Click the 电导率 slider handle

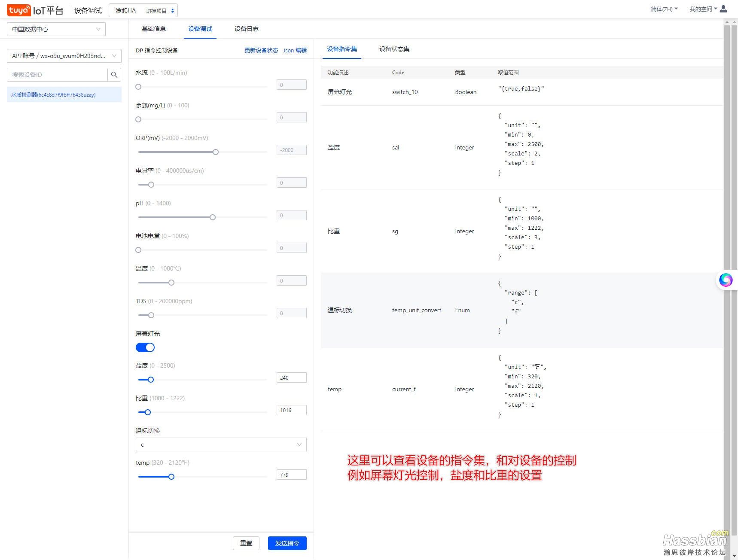pos(151,185)
